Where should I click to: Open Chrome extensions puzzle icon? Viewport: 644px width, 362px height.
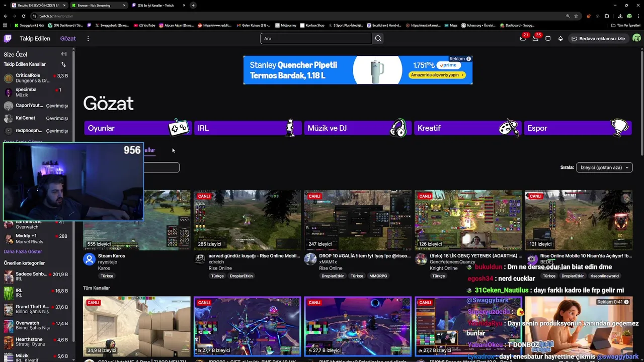pyautogui.click(x=607, y=16)
